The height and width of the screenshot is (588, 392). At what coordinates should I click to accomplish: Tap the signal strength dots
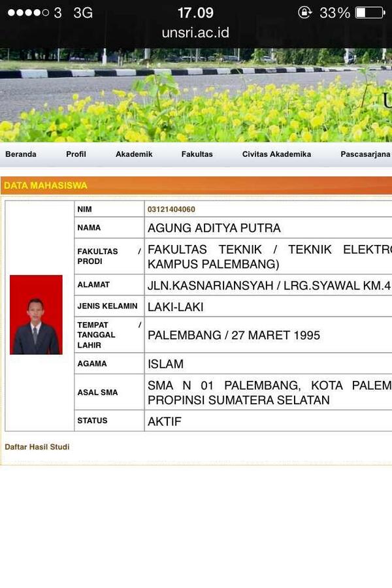[28, 13]
